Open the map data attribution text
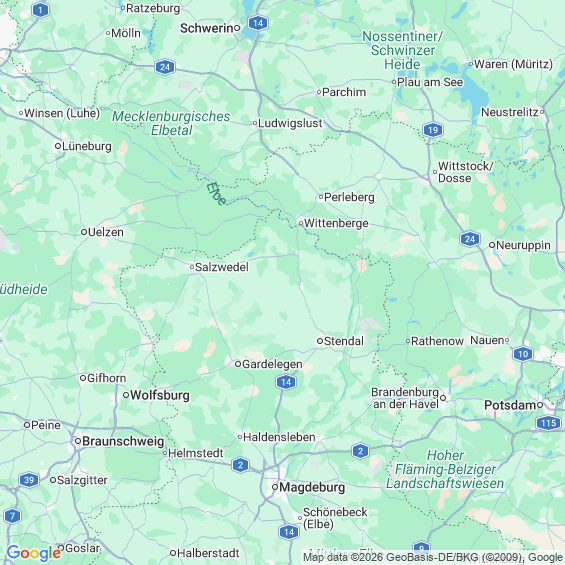Screen dimensions: 565x565 point(433,558)
